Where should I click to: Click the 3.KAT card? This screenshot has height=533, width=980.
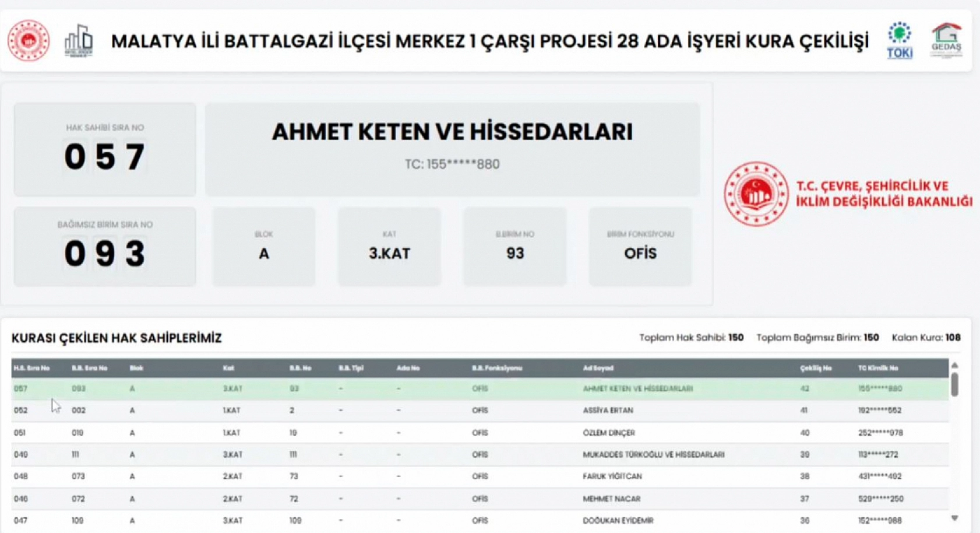click(389, 246)
